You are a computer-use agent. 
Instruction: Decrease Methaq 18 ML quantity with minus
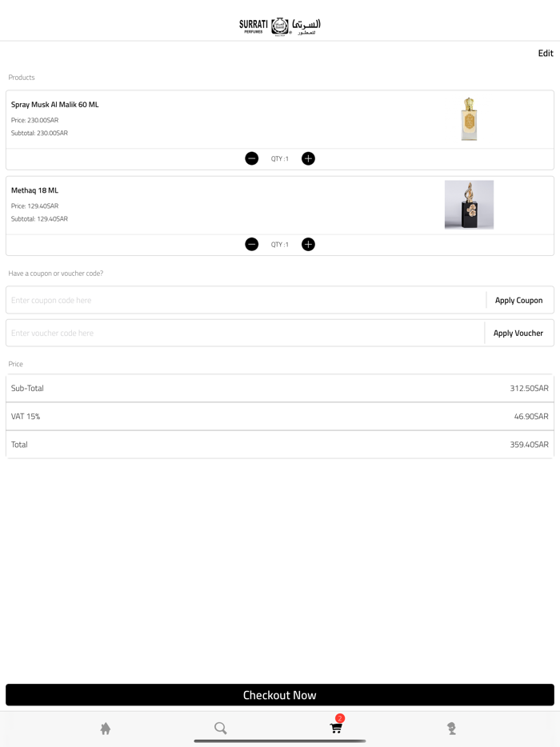[x=251, y=244]
